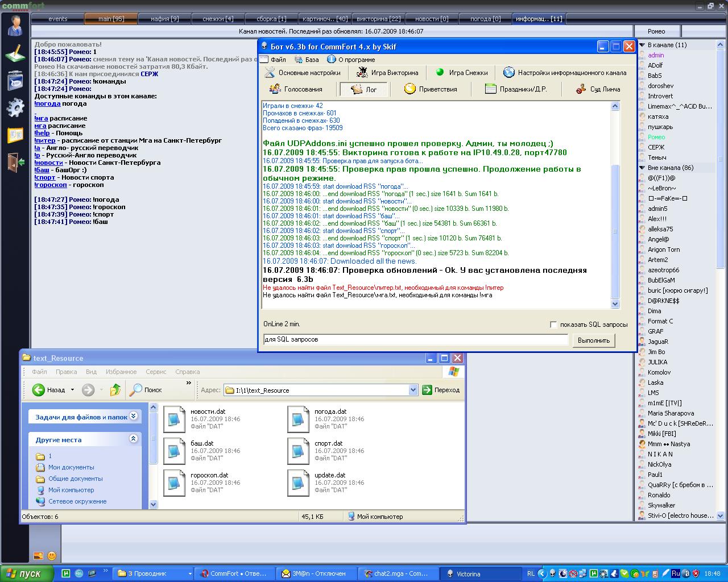This screenshot has width=728, height=582.
Task: Open the Игра Снежки tab
Action: coord(461,73)
